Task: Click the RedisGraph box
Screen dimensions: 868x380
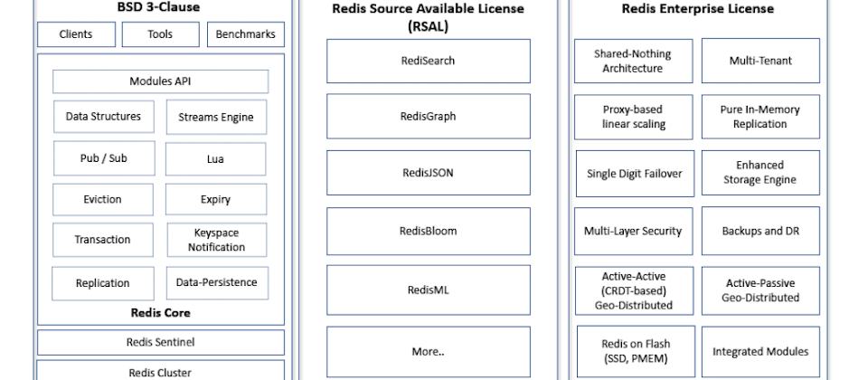Action: pos(429,117)
